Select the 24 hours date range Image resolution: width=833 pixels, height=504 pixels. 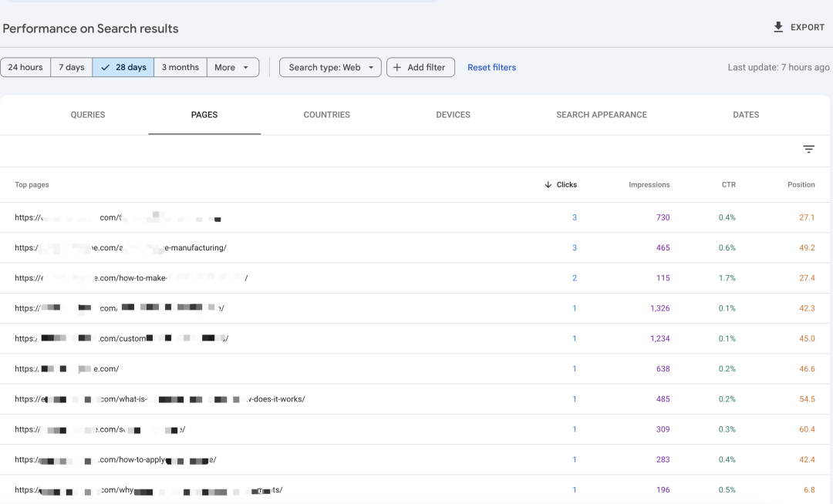[25, 67]
